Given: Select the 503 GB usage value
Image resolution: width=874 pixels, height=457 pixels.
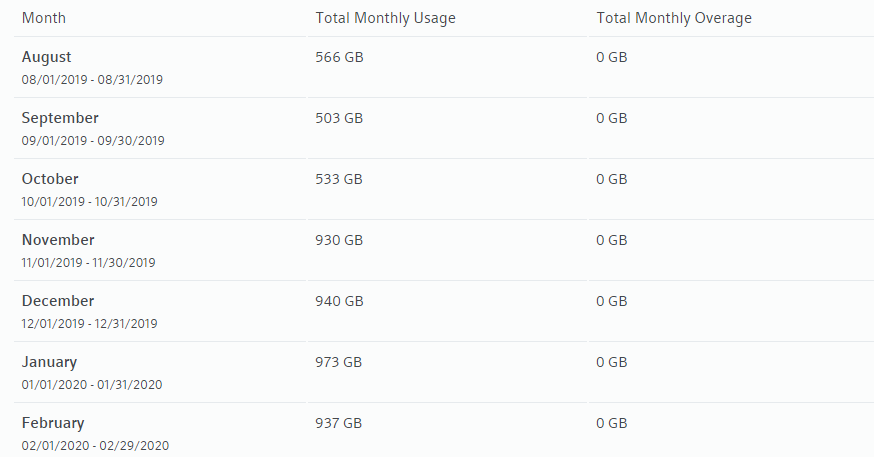Looking at the screenshot, I should tap(339, 118).
